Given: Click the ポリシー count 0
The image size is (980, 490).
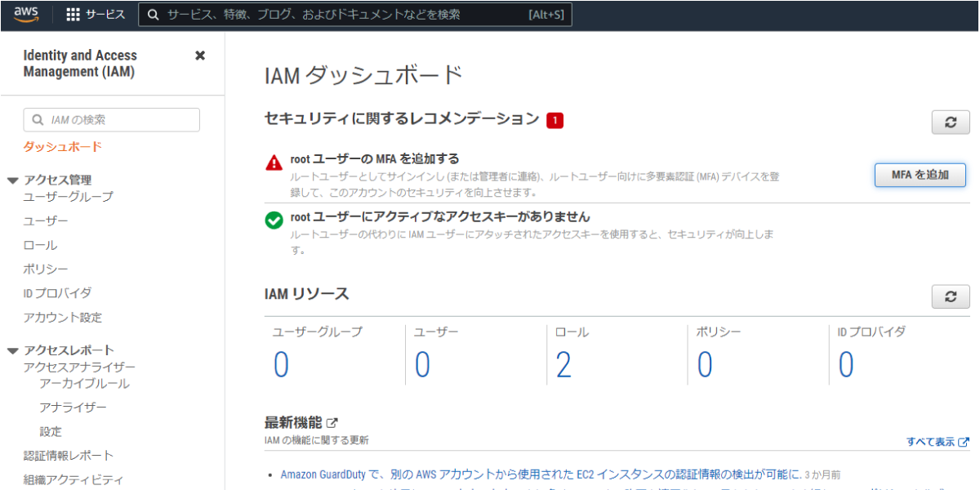Looking at the screenshot, I should 705,365.
